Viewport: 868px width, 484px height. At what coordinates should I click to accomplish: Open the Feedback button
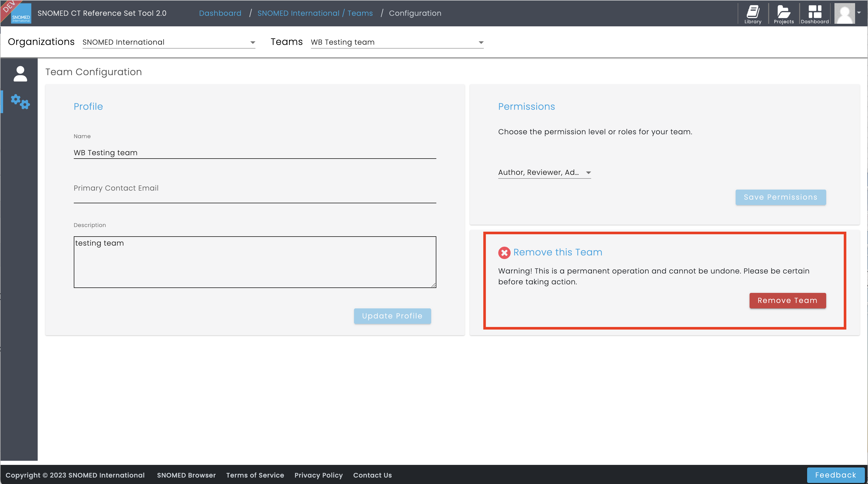click(836, 475)
